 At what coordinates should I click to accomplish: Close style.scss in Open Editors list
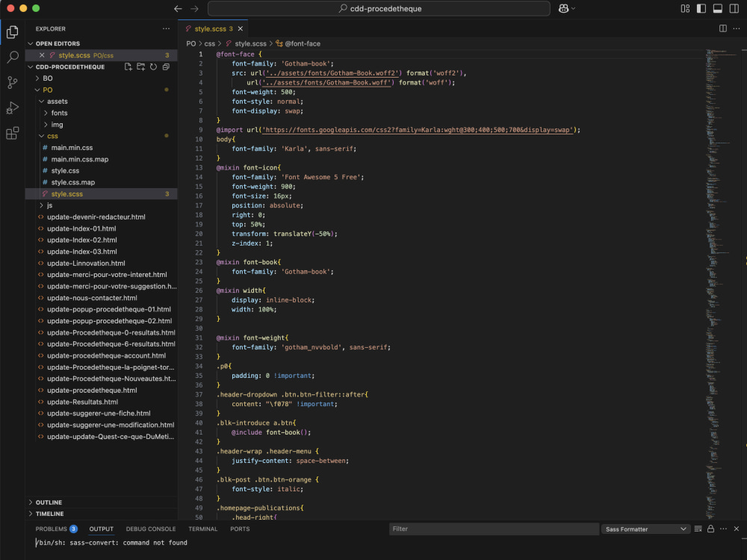click(x=42, y=55)
